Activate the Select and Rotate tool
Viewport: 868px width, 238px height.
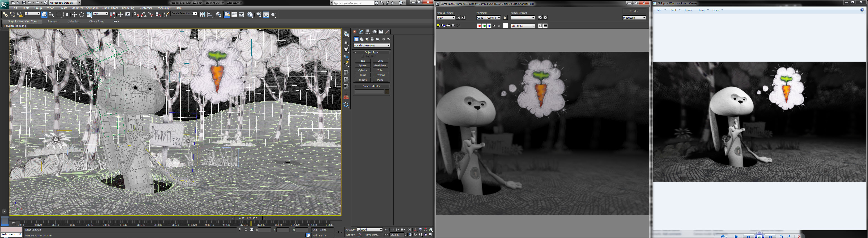(x=82, y=14)
